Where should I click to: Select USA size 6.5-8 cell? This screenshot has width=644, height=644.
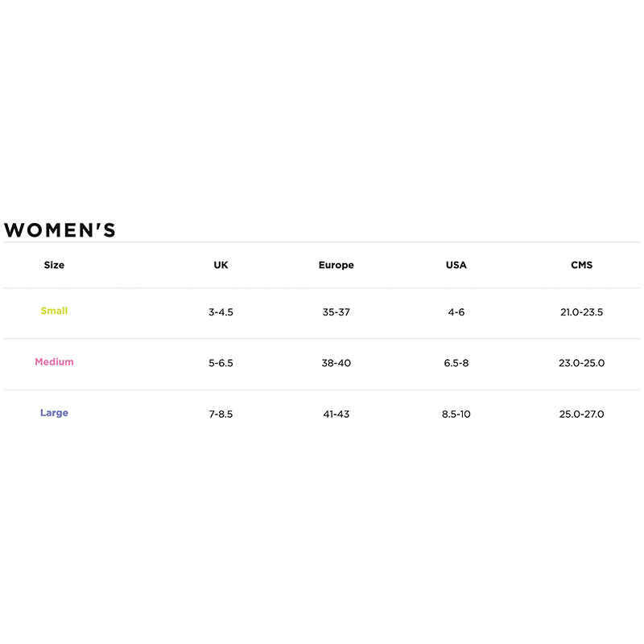pos(456,363)
